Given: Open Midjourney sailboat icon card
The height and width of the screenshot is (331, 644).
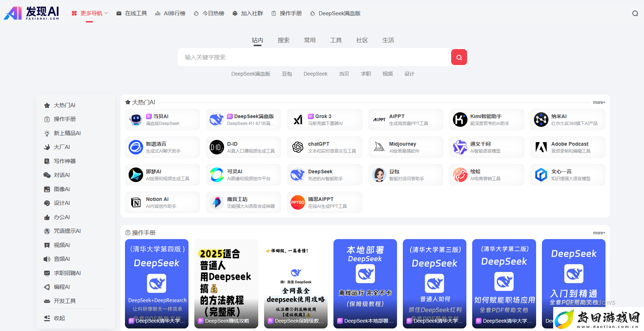Looking at the screenshot, I should pyautogui.click(x=406, y=147).
